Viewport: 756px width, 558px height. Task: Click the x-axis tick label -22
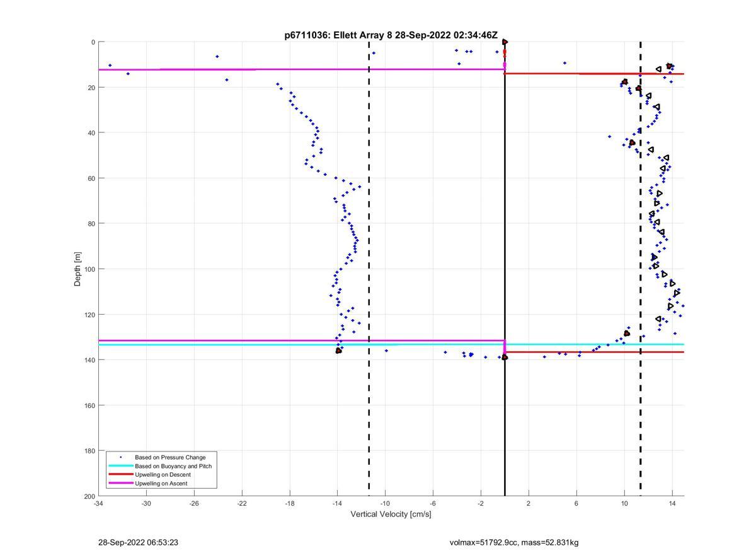[242, 503]
